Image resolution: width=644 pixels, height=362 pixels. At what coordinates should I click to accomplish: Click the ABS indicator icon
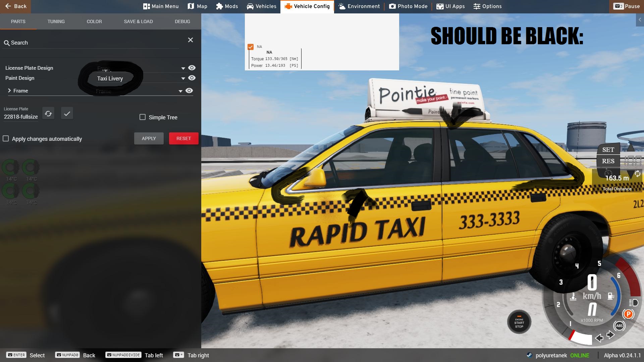pyautogui.click(x=619, y=326)
